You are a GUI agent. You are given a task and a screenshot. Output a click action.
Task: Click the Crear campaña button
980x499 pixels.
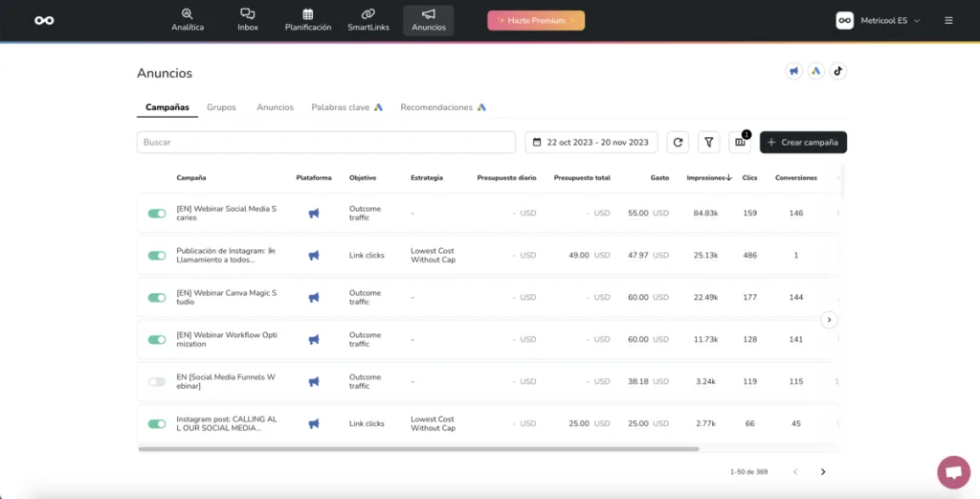coord(803,142)
